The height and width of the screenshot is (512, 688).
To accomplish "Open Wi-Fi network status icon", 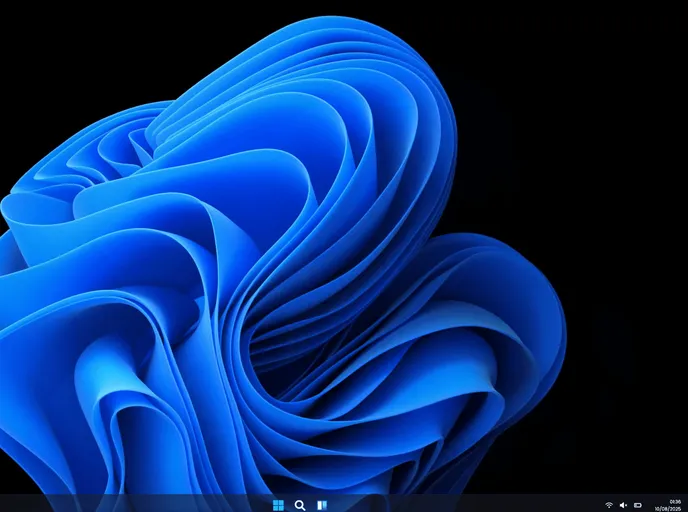I will click(609, 505).
